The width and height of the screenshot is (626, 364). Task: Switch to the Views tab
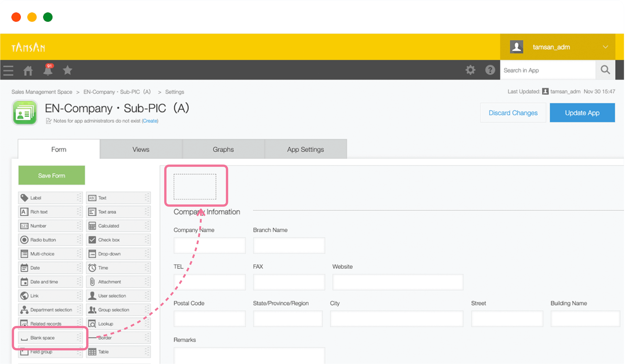[141, 149]
